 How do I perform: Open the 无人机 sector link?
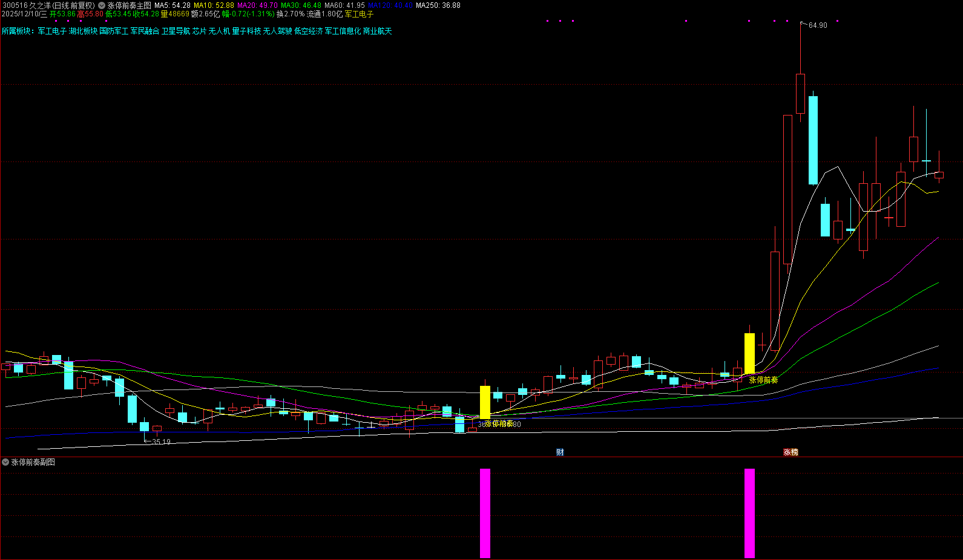219,31
